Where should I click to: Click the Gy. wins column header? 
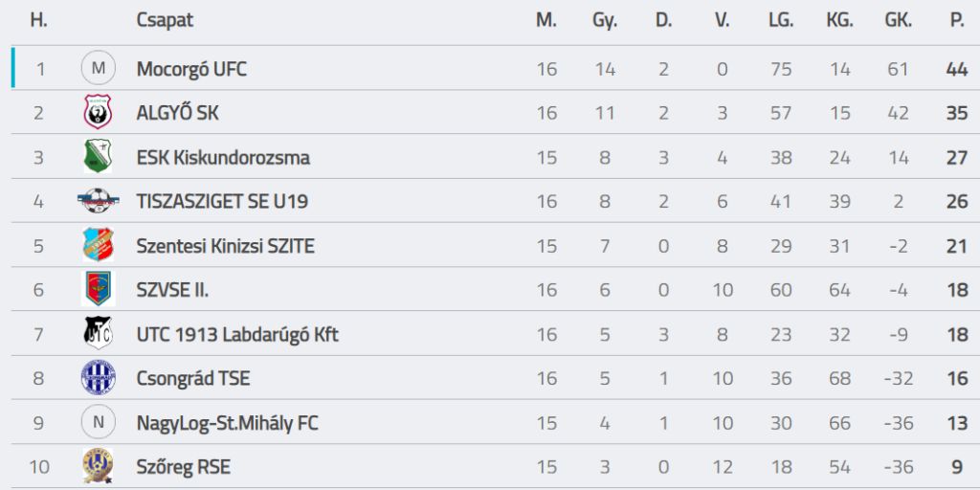[605, 20]
